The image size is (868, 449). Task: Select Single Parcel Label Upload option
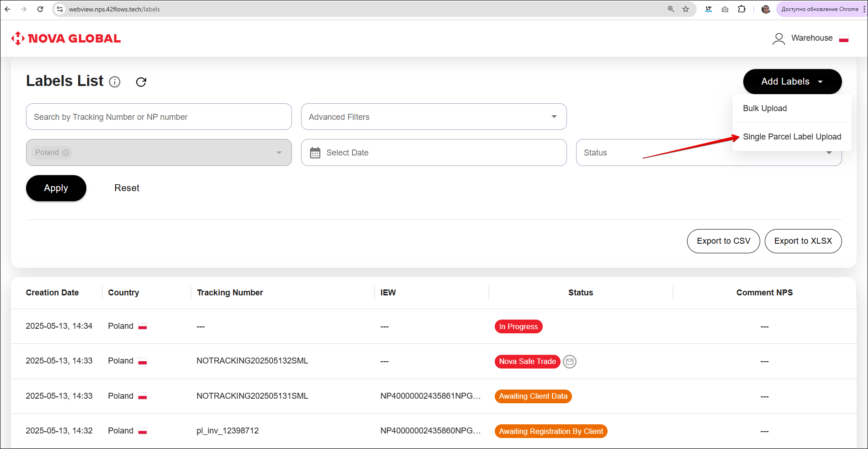792,137
